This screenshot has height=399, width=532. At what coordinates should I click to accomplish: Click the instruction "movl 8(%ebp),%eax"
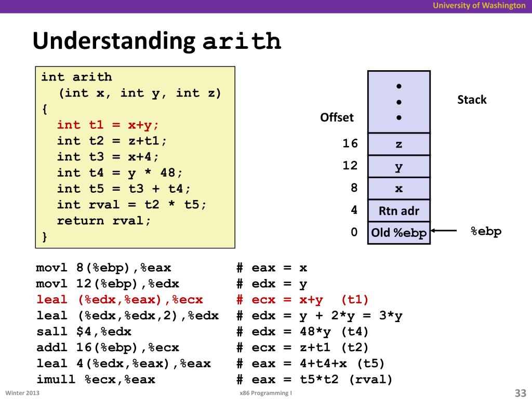point(103,268)
